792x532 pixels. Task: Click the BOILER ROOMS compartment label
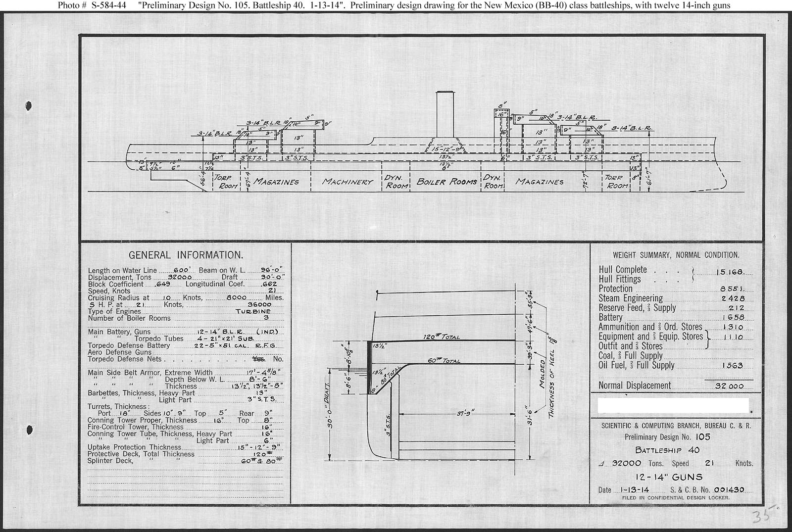pos(446,182)
